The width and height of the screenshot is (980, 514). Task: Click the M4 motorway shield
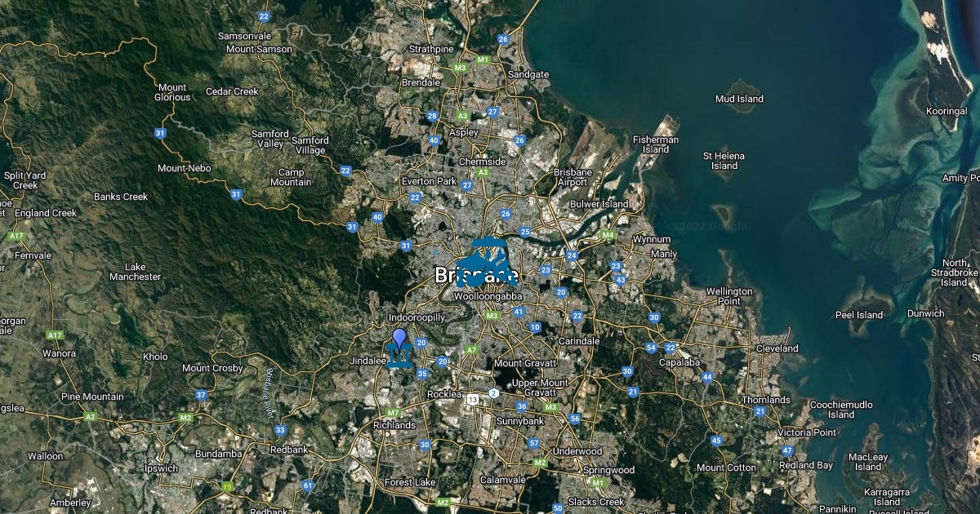coord(607,235)
